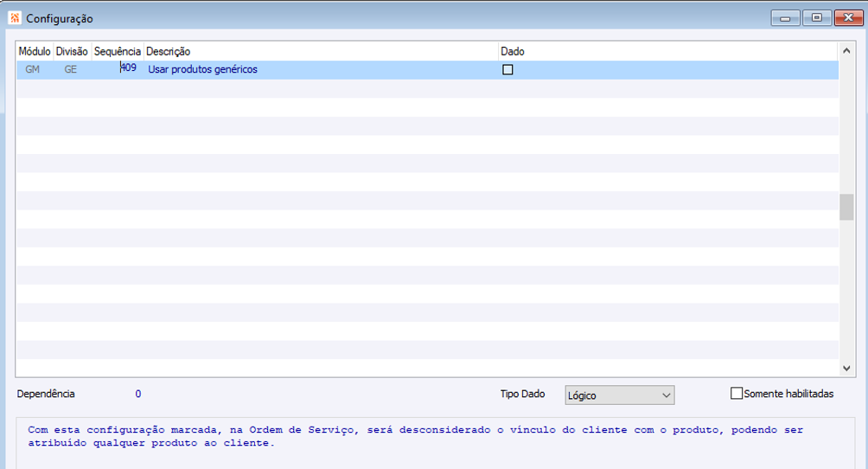868x469 pixels.
Task: Sort by the Módulo column header
Action: [35, 52]
